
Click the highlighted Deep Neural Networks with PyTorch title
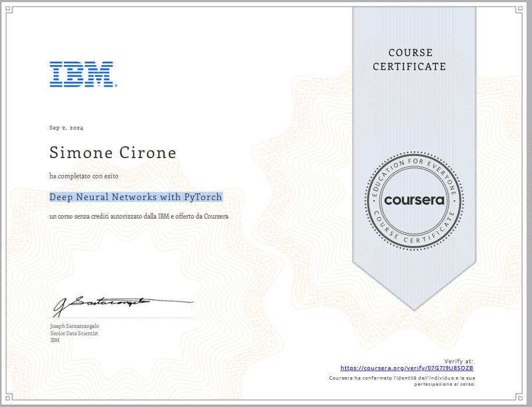(136, 197)
